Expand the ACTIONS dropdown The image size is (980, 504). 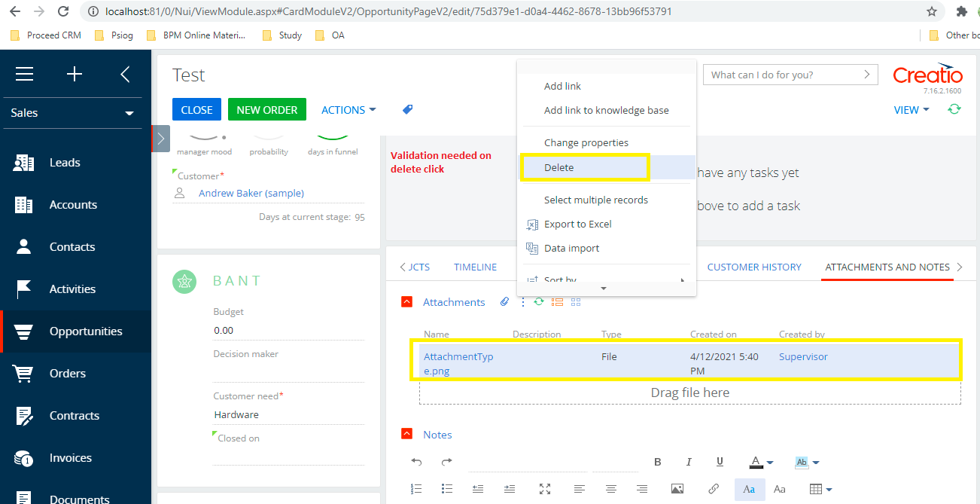point(348,109)
